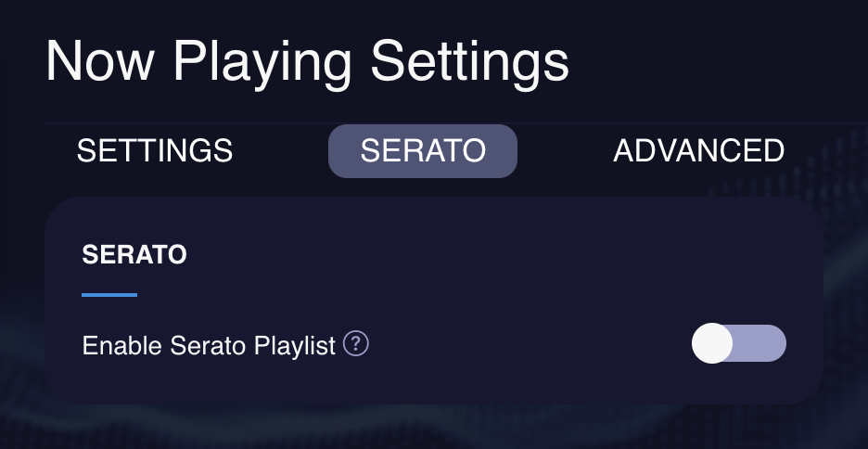Image resolution: width=868 pixels, height=449 pixels.
Task: Click the blue underline beneath the SERATO heading
Action: pos(109,295)
